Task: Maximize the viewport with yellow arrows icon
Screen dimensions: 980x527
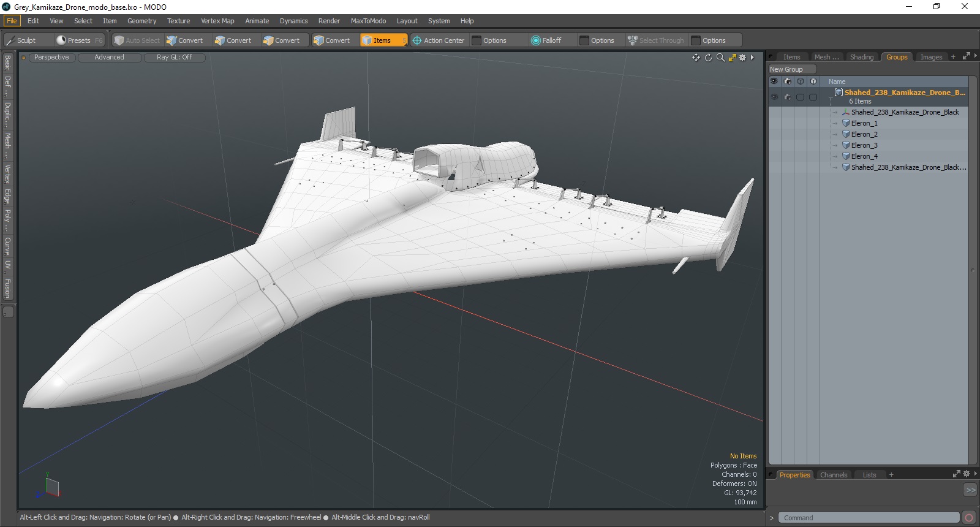Action: coord(732,58)
